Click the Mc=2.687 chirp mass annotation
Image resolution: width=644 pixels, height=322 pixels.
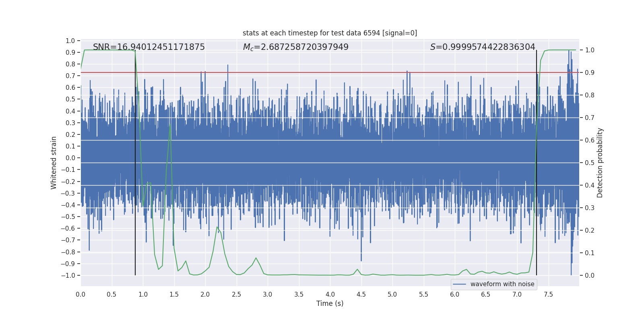[x=296, y=47]
